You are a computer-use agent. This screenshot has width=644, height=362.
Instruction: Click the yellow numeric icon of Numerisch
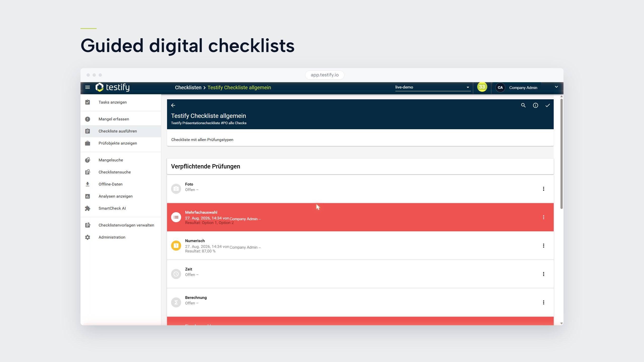176,246
